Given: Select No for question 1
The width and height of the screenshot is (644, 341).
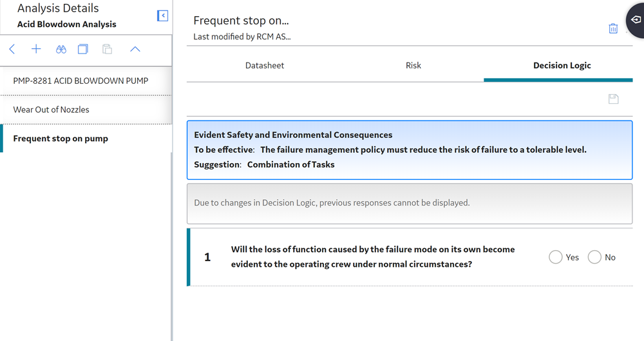Looking at the screenshot, I should pyautogui.click(x=594, y=257).
